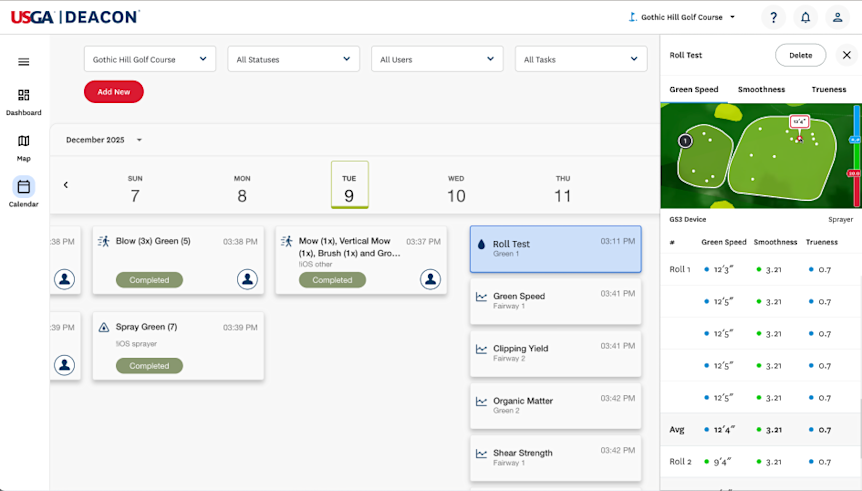Click the 12'4" pin label on map
The height and width of the screenshot is (491, 862).
tap(799, 122)
